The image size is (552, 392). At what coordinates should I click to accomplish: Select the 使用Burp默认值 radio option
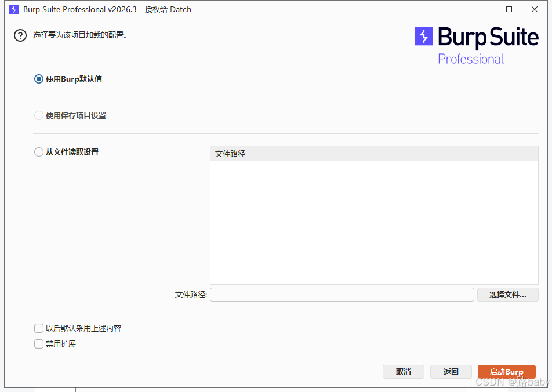(39, 79)
